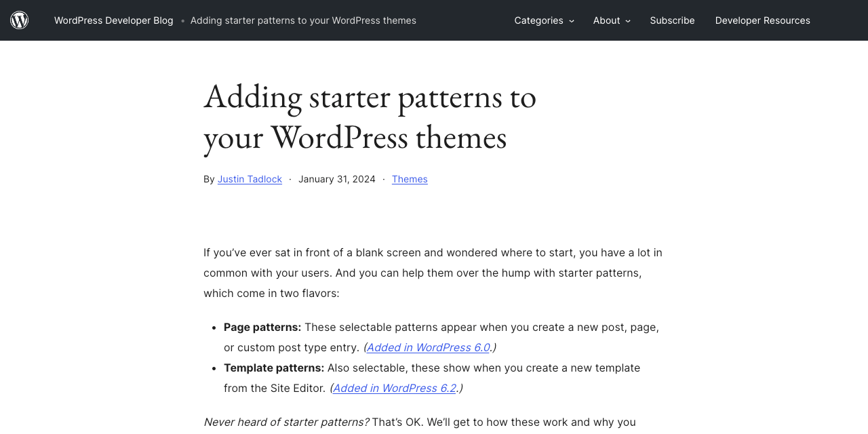Follow the 'Added in WordPress 6.2' link
This screenshot has width=868, height=434.
point(394,388)
